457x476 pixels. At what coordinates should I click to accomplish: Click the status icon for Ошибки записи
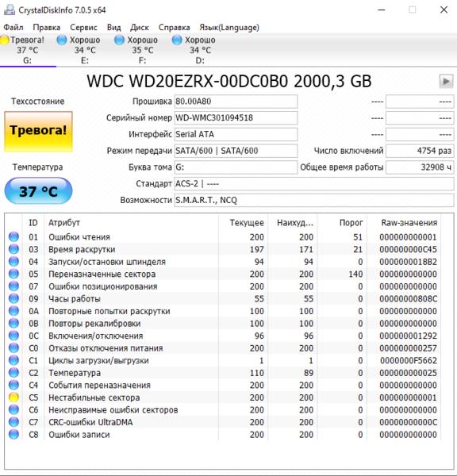coord(13,435)
